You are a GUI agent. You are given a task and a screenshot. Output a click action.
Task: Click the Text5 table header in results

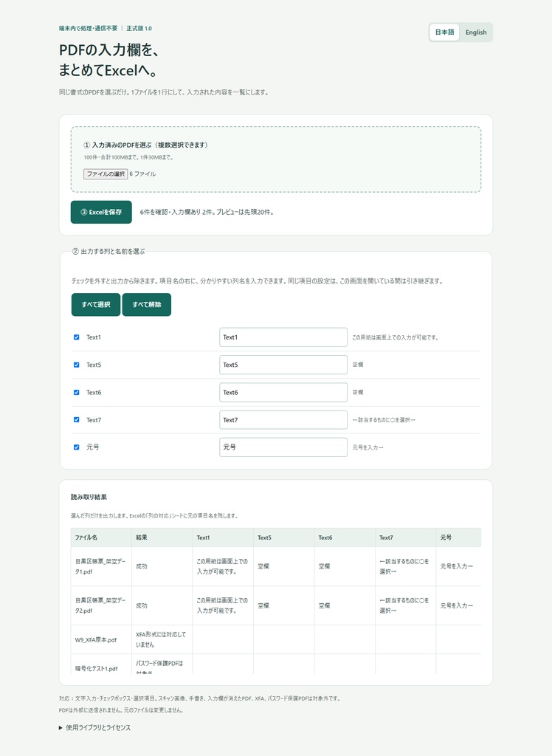283,537
